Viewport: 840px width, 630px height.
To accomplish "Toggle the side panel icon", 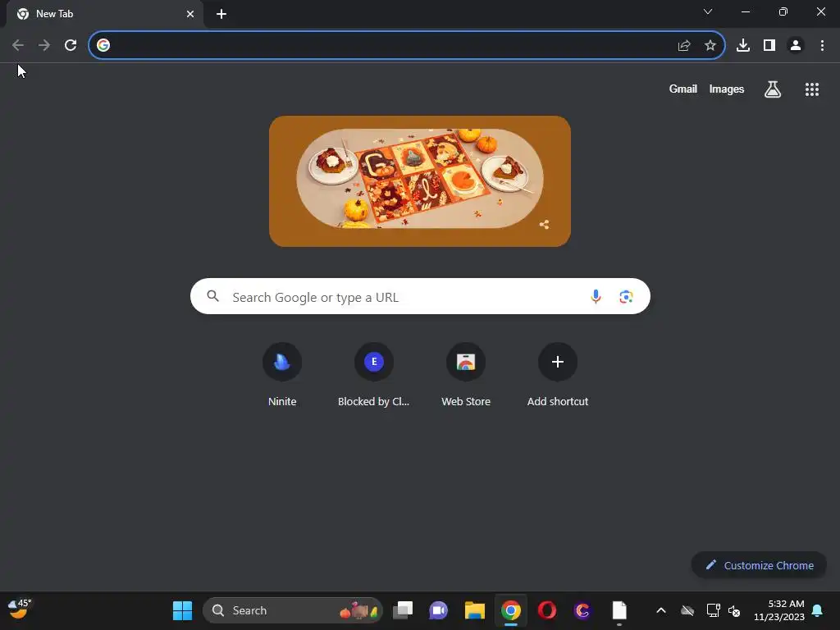I will pos(769,46).
